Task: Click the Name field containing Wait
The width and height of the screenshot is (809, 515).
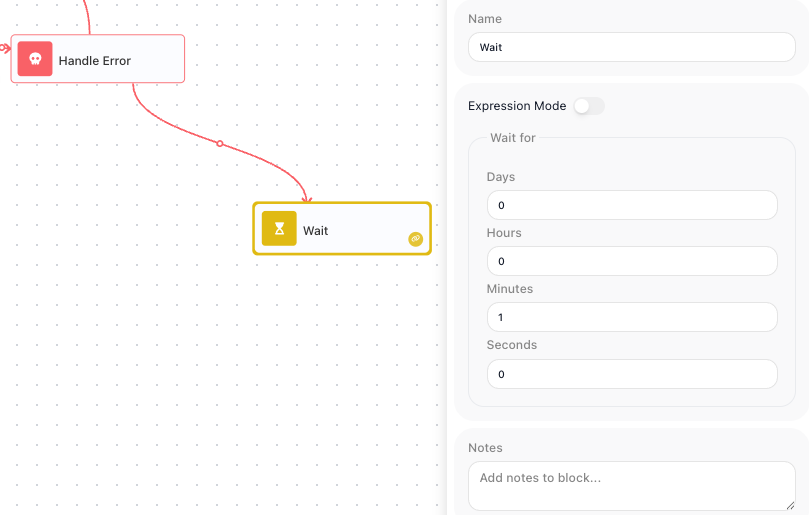Action: [x=632, y=47]
